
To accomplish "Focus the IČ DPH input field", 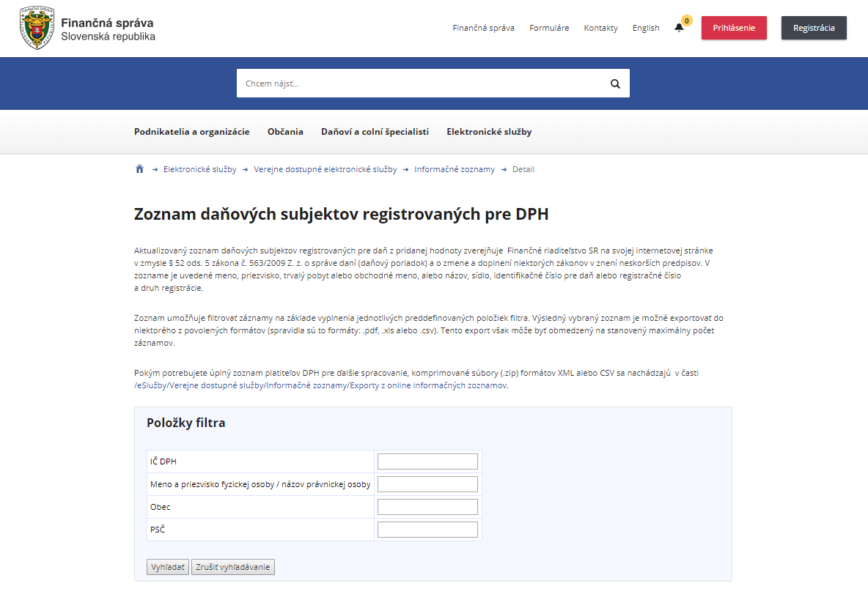I will [x=427, y=461].
